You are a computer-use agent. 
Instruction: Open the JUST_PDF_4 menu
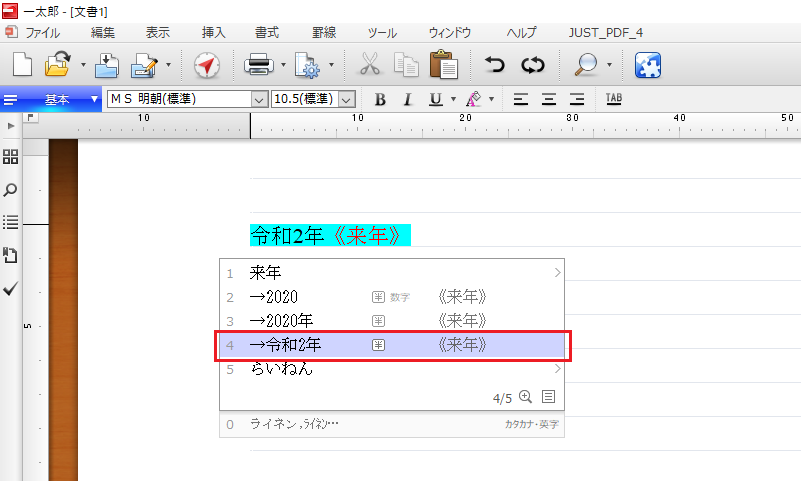click(x=606, y=33)
